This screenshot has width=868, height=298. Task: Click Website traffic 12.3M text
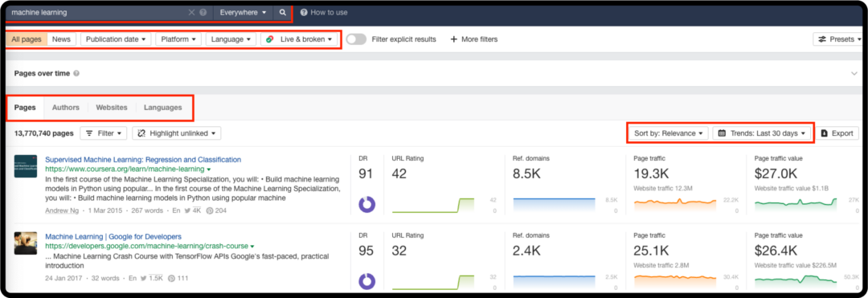(664, 189)
